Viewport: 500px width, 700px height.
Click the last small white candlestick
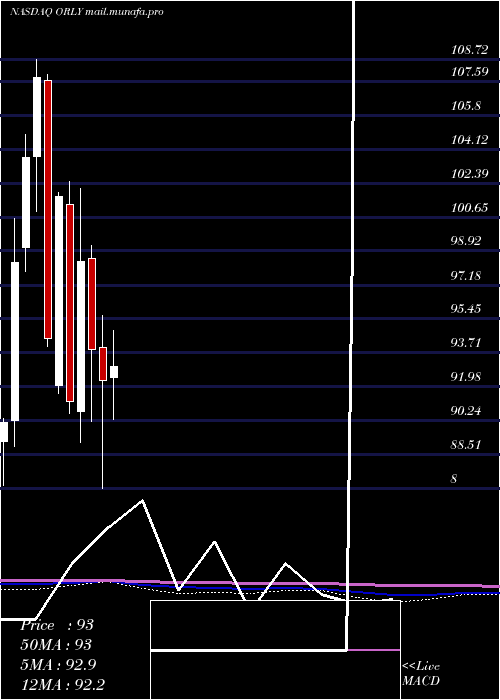pos(114,372)
